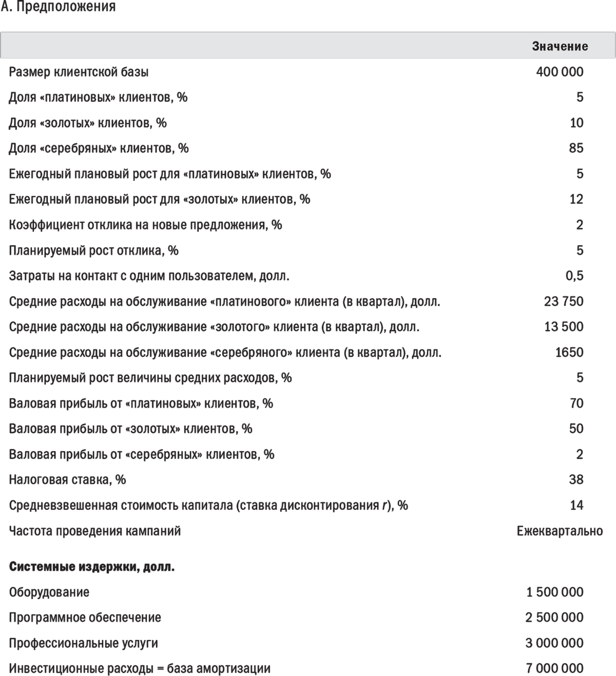This screenshot has height=676, width=616.
Task: Click 'Доля «платиновых» клиентов, %' label
Action: pyautogui.click(x=98, y=97)
